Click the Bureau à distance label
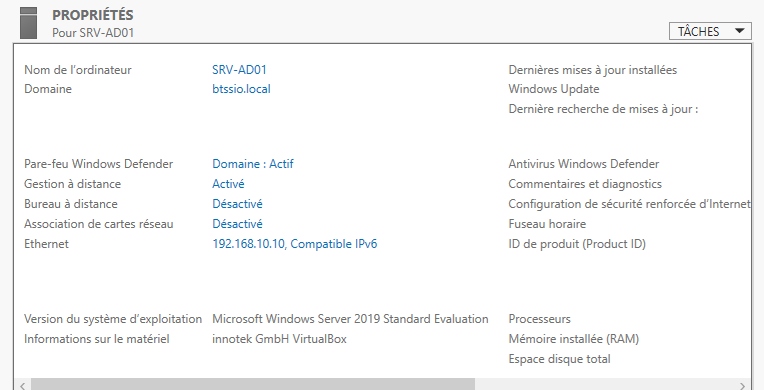The height and width of the screenshot is (390, 764). click(x=71, y=204)
